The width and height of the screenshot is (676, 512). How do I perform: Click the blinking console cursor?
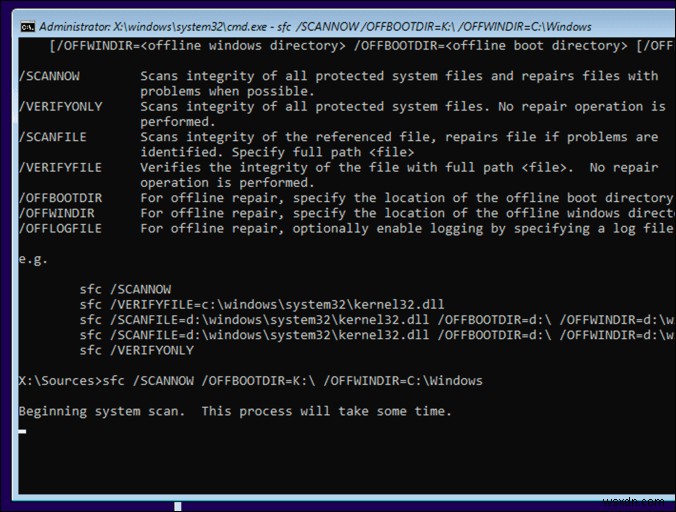[x=22, y=431]
